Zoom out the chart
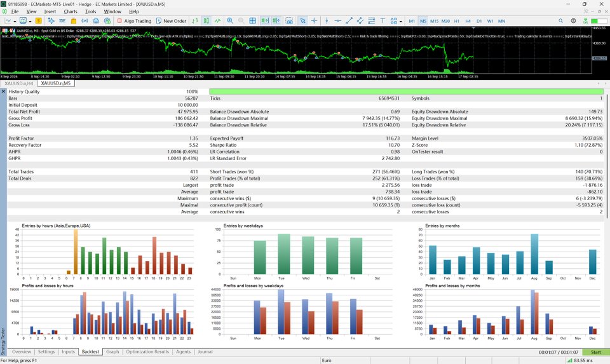610x364 pixels. pyautogui.click(x=241, y=20)
